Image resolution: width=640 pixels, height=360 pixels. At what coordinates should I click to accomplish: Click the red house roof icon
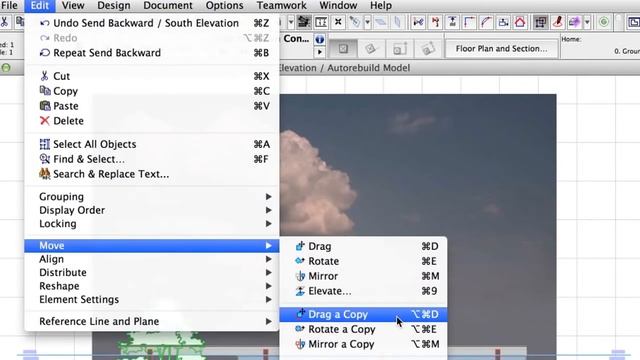520,22
